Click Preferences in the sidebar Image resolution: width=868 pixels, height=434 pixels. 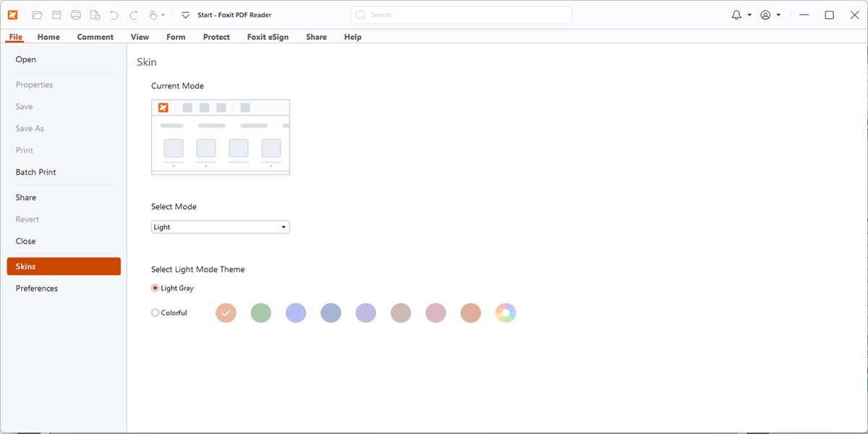point(36,288)
